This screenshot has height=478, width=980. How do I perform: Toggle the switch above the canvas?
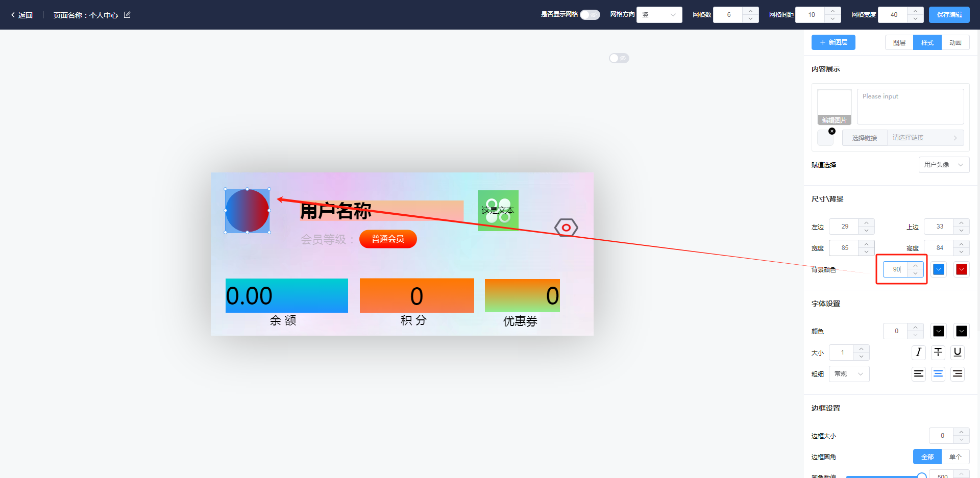[619, 58]
